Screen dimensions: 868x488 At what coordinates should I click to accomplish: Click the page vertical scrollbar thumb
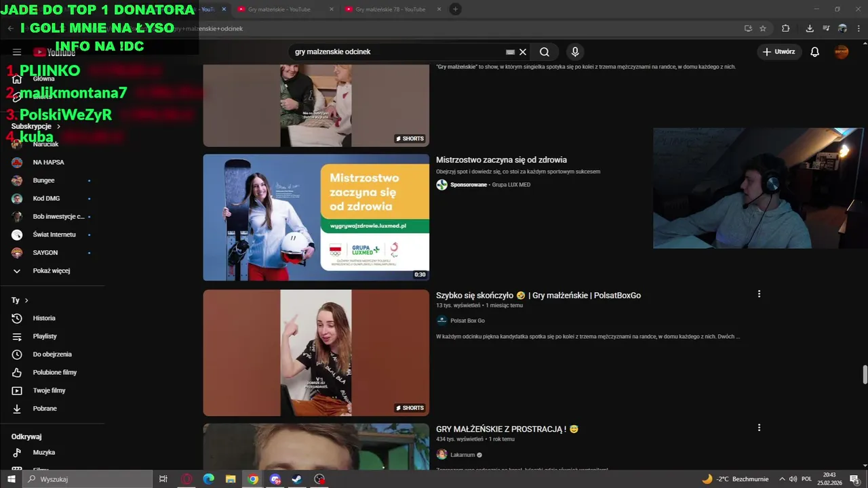tap(865, 374)
